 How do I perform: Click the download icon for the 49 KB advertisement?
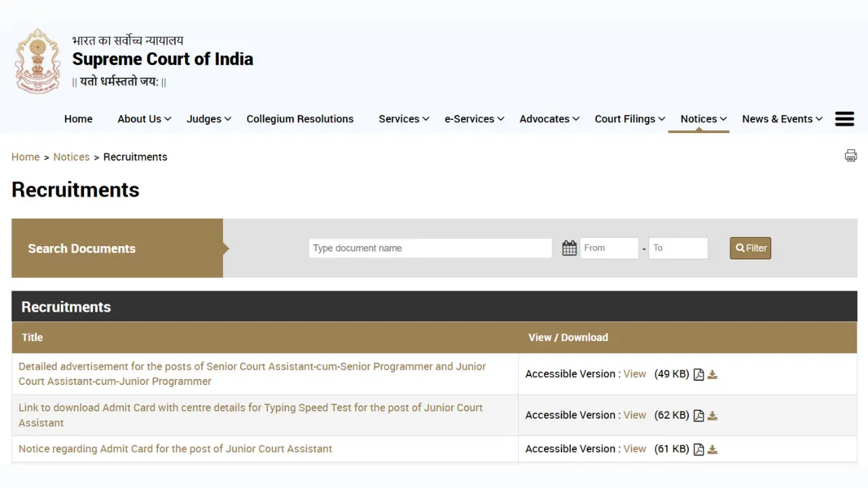(713, 373)
